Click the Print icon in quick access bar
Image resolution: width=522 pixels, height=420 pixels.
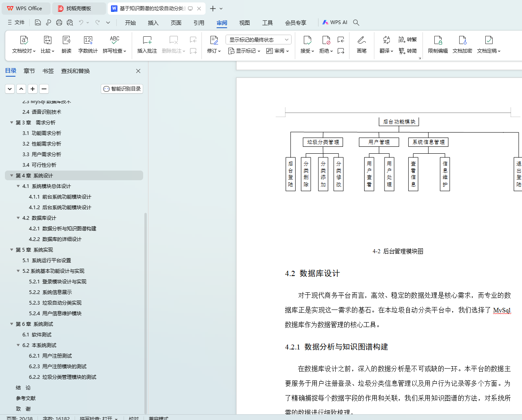59,22
